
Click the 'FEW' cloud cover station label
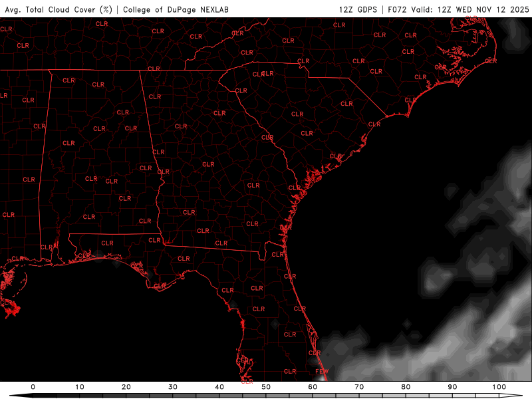[x=322, y=371]
